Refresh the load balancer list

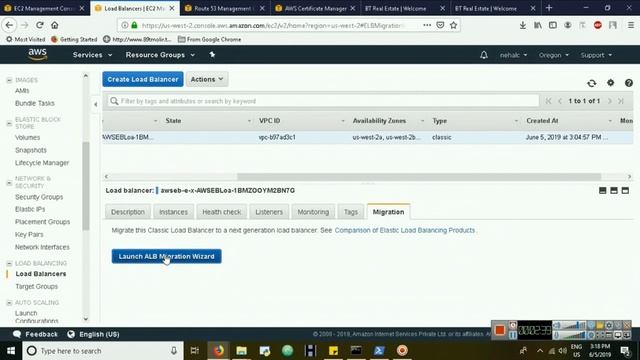[x=591, y=83]
